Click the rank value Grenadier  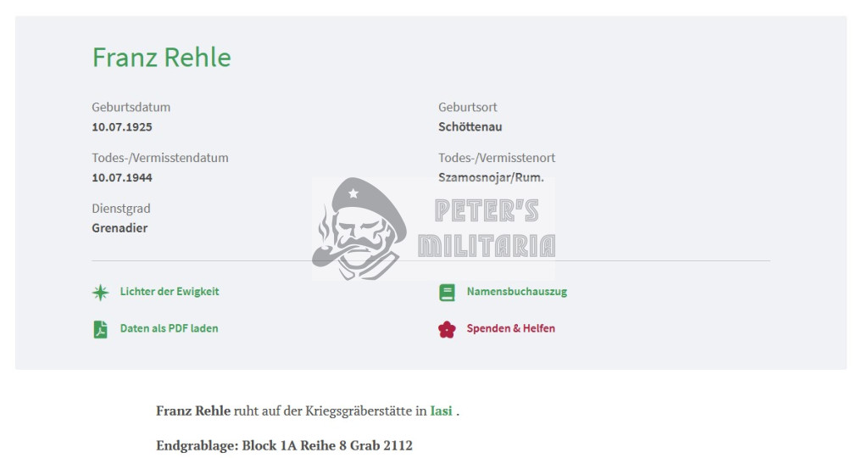[x=120, y=228]
